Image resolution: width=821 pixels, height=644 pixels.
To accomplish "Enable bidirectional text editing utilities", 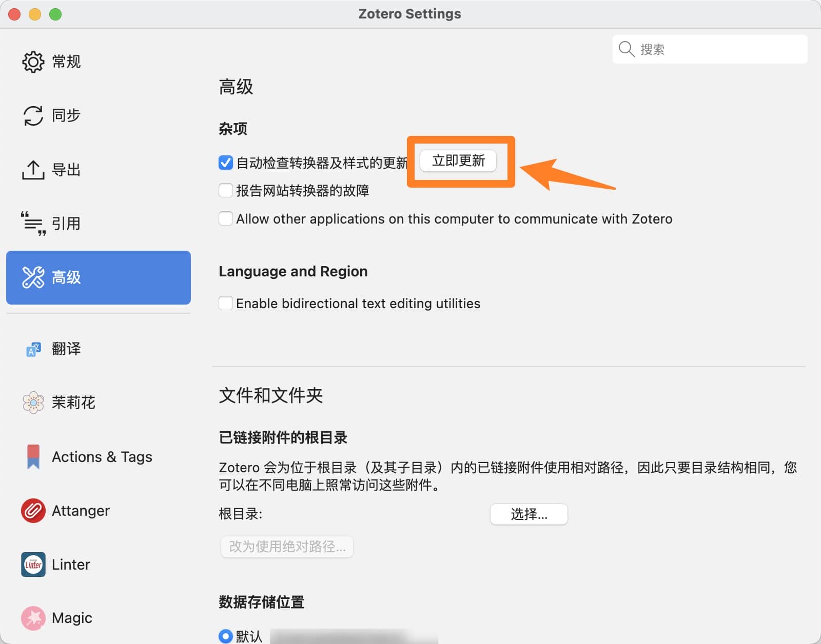I will pyautogui.click(x=226, y=304).
